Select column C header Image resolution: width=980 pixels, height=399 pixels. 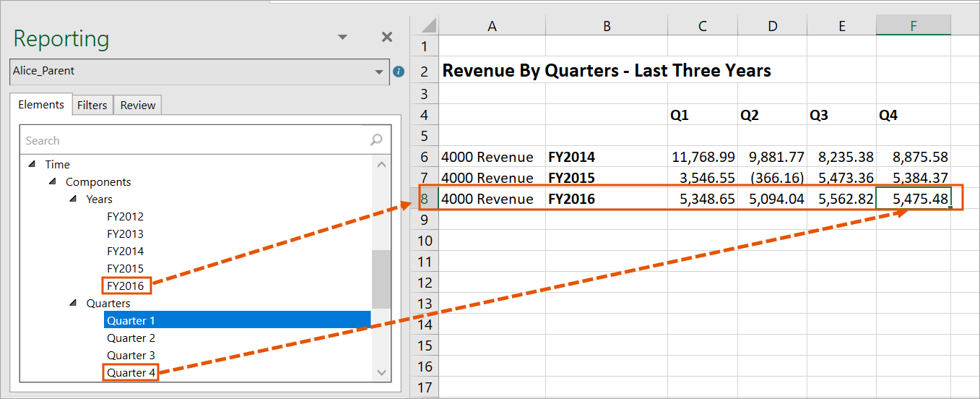point(702,26)
